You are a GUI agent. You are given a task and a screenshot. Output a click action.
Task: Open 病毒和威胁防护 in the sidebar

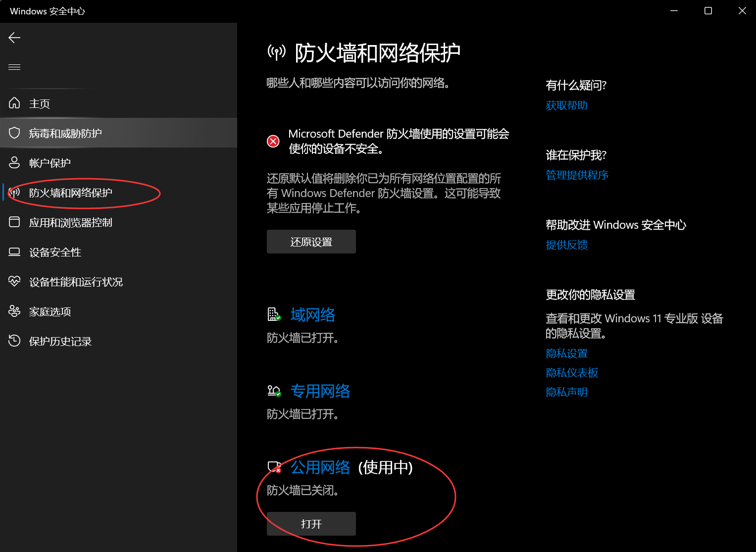[x=119, y=133]
